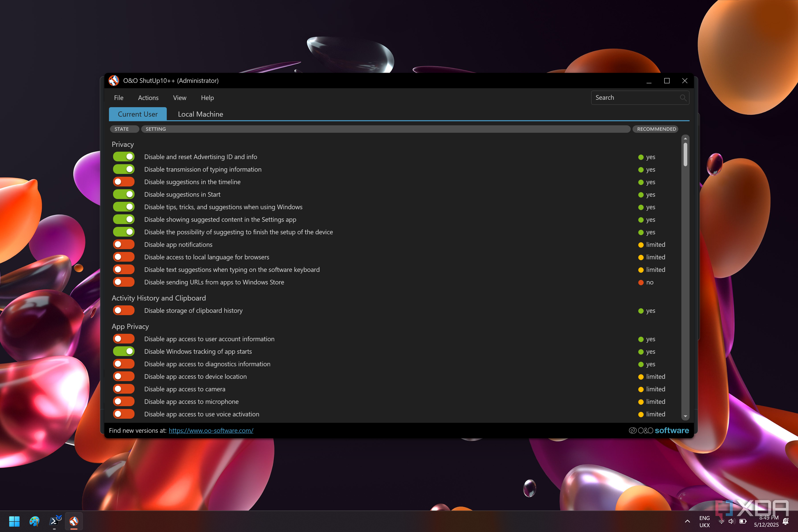Screen dimensions: 798x532
Task: Switch to the Local Machine tab
Action: 201,114
